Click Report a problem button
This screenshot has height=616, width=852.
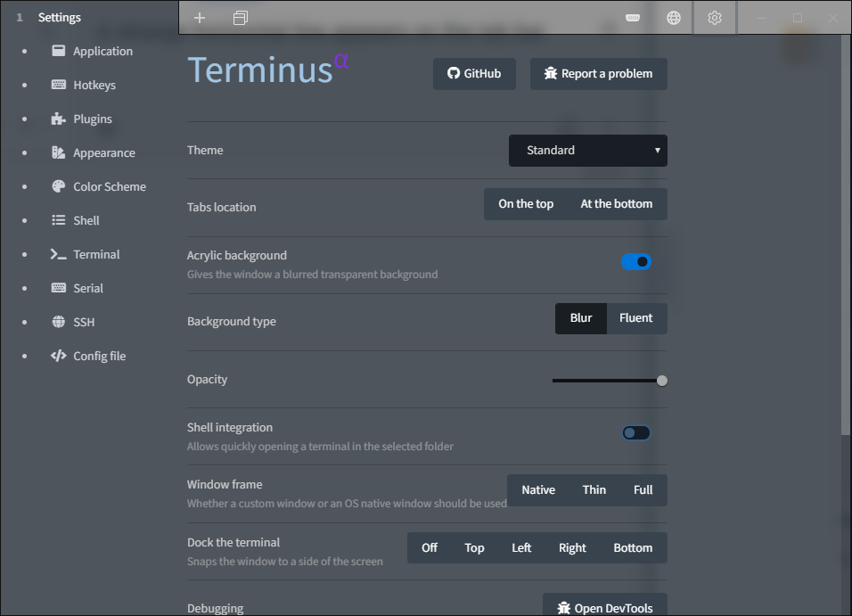tap(598, 73)
